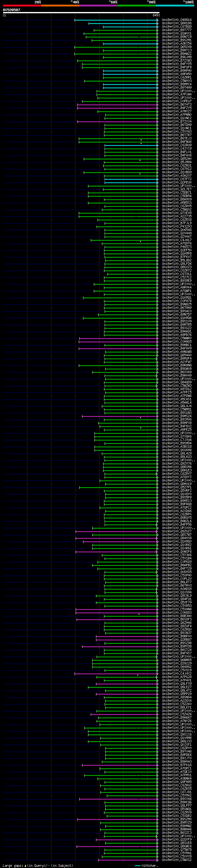Image resolution: width=197 pixels, height=868 pixels.
Task: Select the label UniRef100_B9T4H9
Action: 176,88
